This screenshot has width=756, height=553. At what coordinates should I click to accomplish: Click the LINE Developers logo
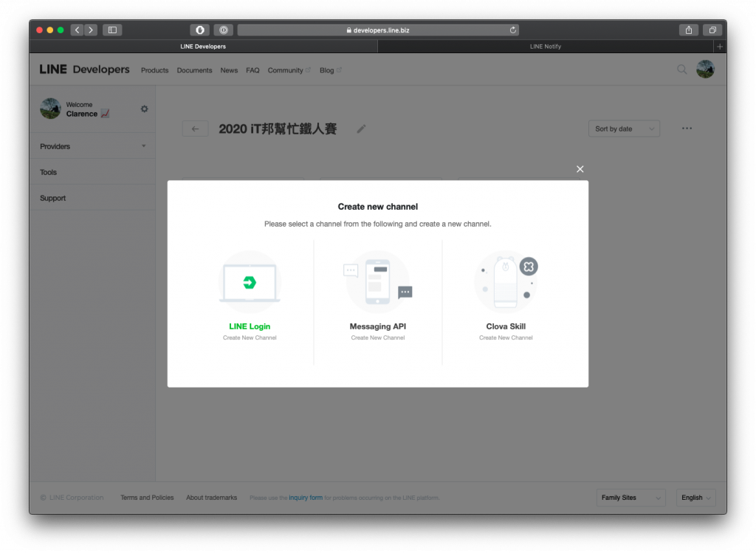tap(84, 69)
